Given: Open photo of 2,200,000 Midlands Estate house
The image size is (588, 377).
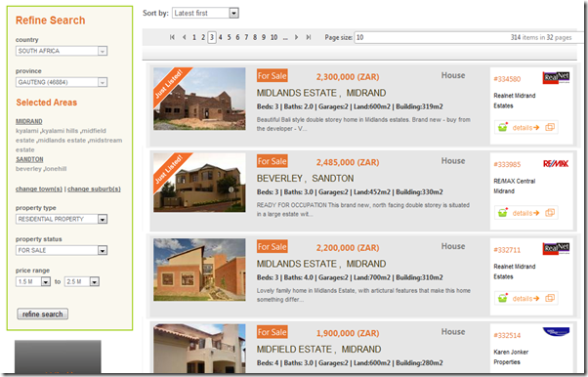Looking at the screenshot, I should coord(199,270).
